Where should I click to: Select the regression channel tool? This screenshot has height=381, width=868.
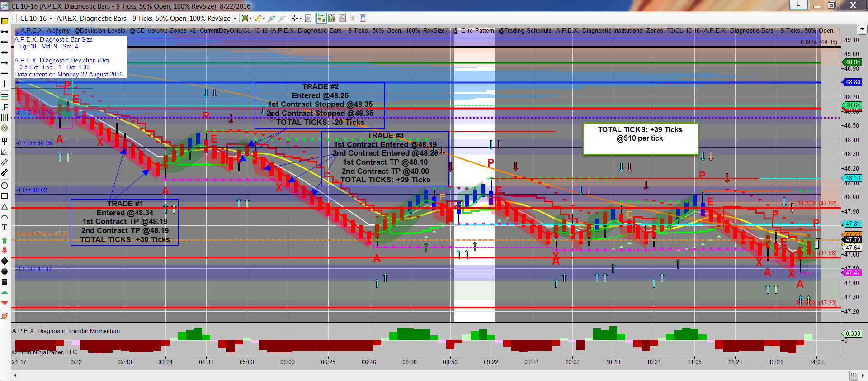pyautogui.click(x=5, y=162)
